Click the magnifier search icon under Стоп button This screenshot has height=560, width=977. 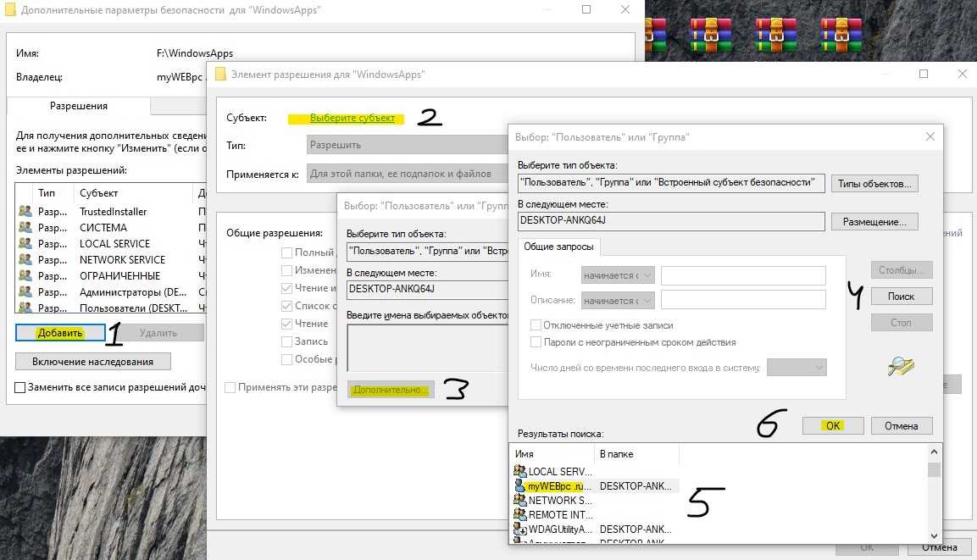(901, 365)
